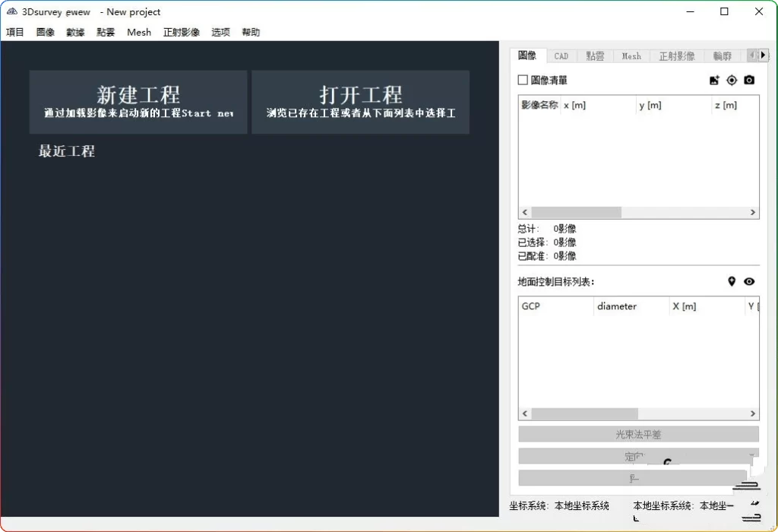Click the focus/target icon above image list
The image size is (778, 532).
732,80
